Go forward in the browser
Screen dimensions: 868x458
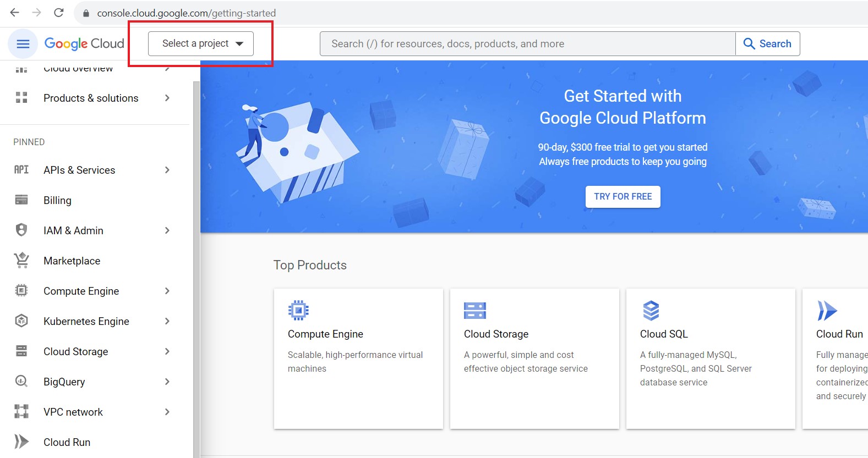(37, 13)
